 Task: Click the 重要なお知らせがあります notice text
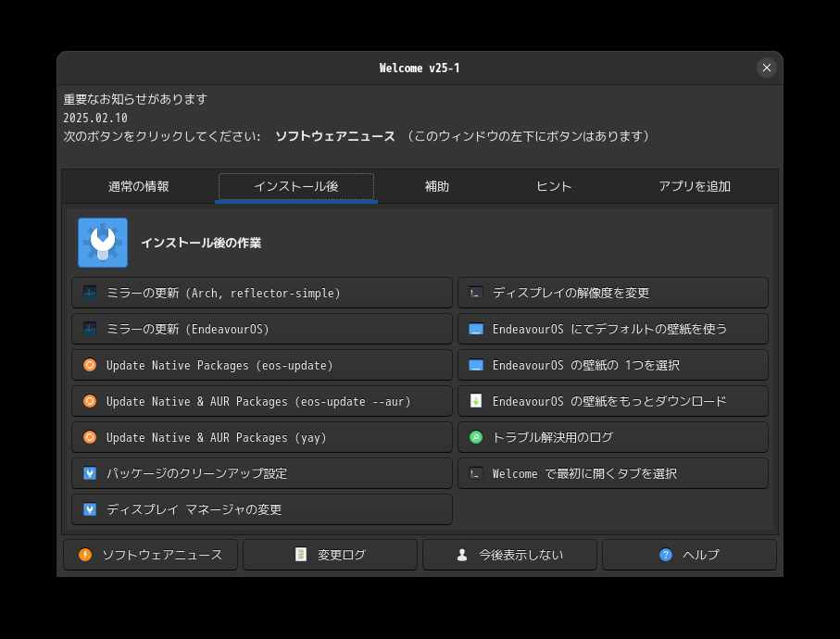[135, 99]
